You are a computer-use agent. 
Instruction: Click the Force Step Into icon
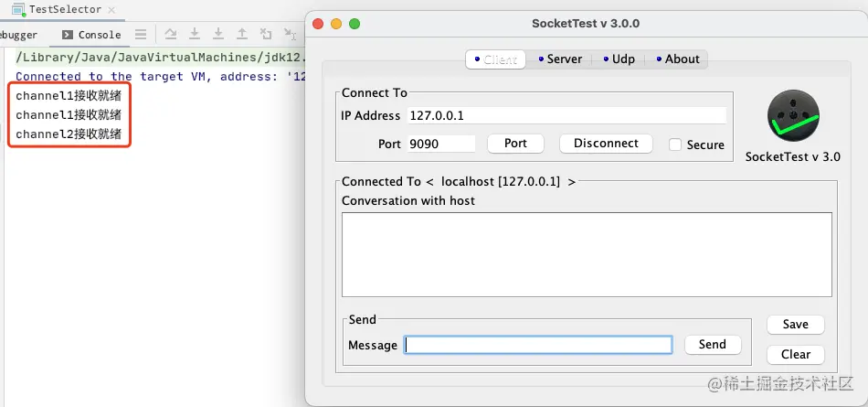(218, 35)
